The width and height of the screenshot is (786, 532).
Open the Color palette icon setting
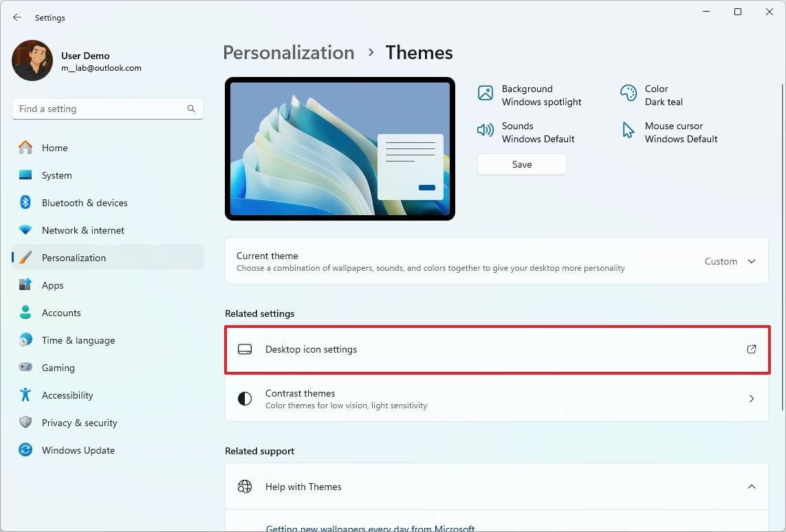click(628, 93)
